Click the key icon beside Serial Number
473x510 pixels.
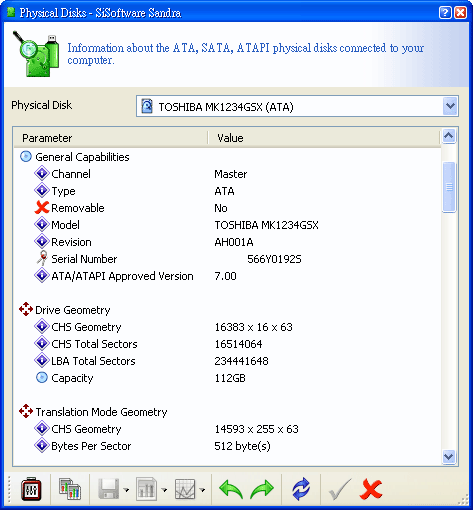[42, 258]
